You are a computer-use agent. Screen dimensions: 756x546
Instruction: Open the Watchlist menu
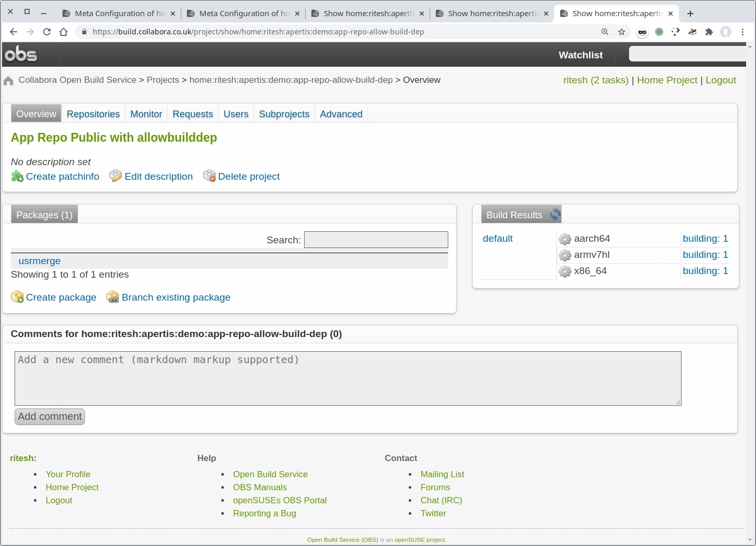[581, 55]
